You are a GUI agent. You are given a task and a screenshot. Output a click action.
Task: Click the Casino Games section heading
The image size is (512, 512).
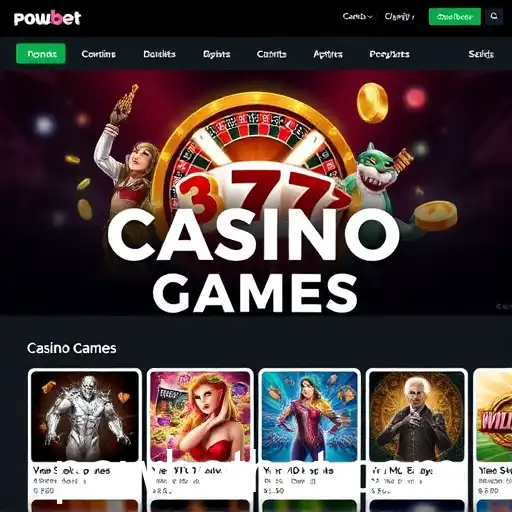click(72, 348)
